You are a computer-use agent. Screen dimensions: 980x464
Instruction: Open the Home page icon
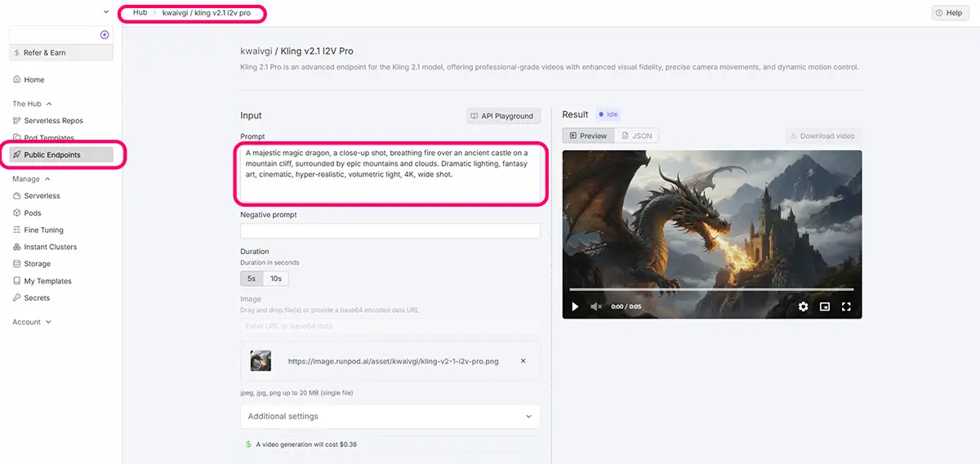point(17,80)
